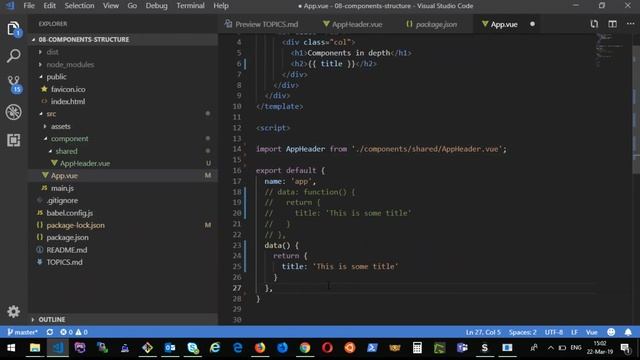Open the Explorer view in activity bar

click(x=13, y=29)
